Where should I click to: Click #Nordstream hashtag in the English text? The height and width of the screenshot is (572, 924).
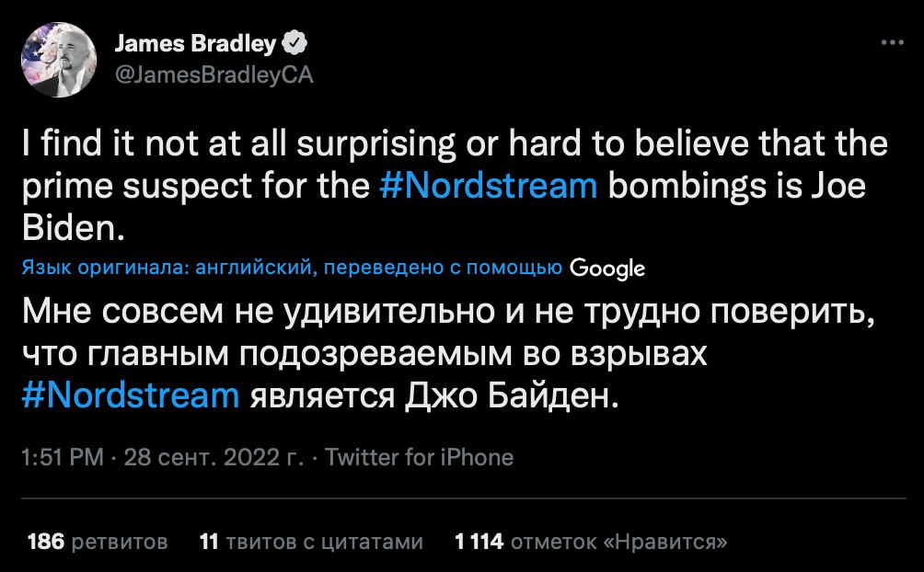pos(489,187)
